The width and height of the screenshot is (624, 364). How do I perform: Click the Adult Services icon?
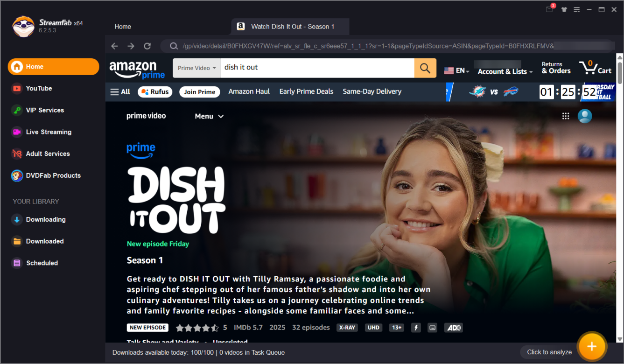pos(17,154)
